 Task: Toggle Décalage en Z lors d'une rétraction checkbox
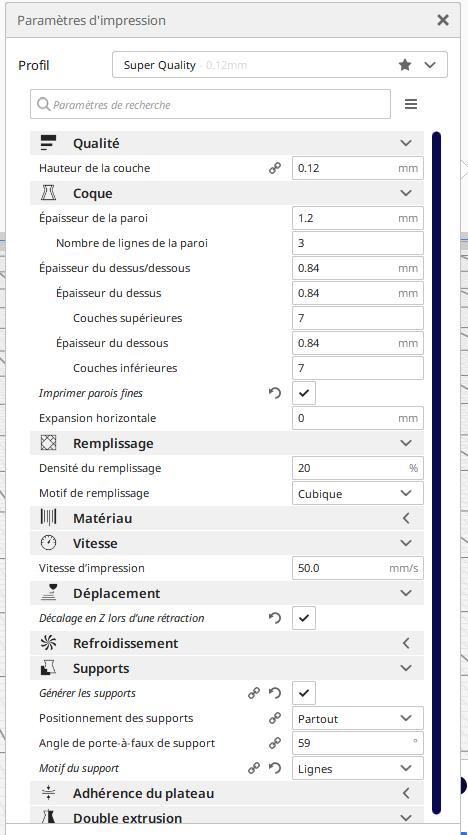pos(304,618)
